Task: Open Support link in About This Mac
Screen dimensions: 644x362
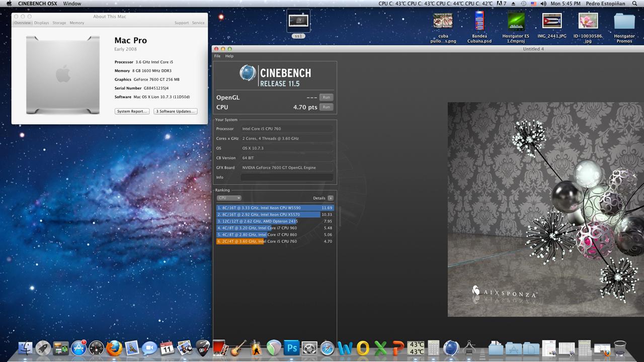Action: (x=182, y=23)
